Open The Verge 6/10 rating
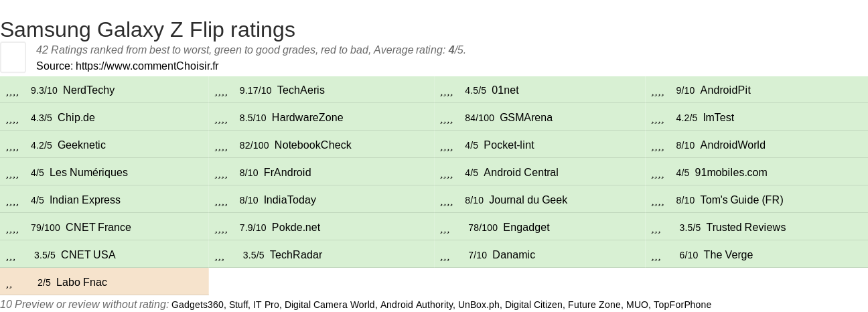 click(757, 255)
